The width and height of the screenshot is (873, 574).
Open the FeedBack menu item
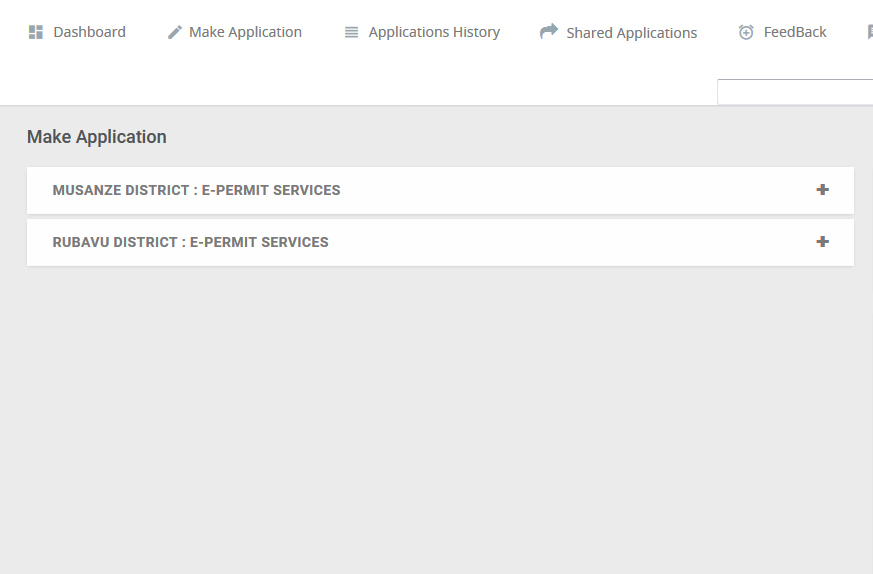pyautogui.click(x=795, y=32)
